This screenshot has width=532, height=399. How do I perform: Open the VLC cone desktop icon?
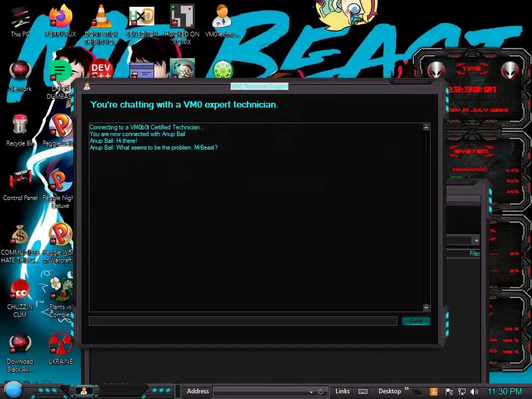(101, 24)
